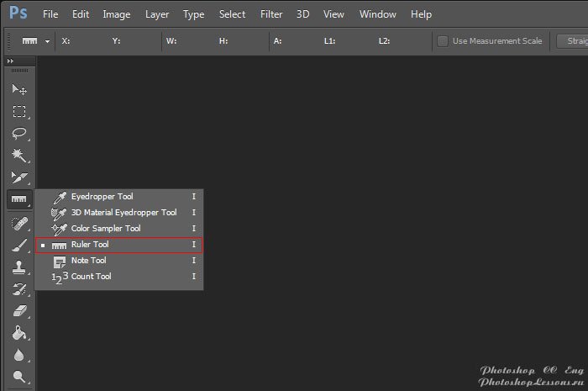Screen dimensions: 588x391
Task: Select Note Tool from the flyout
Action: (88, 261)
